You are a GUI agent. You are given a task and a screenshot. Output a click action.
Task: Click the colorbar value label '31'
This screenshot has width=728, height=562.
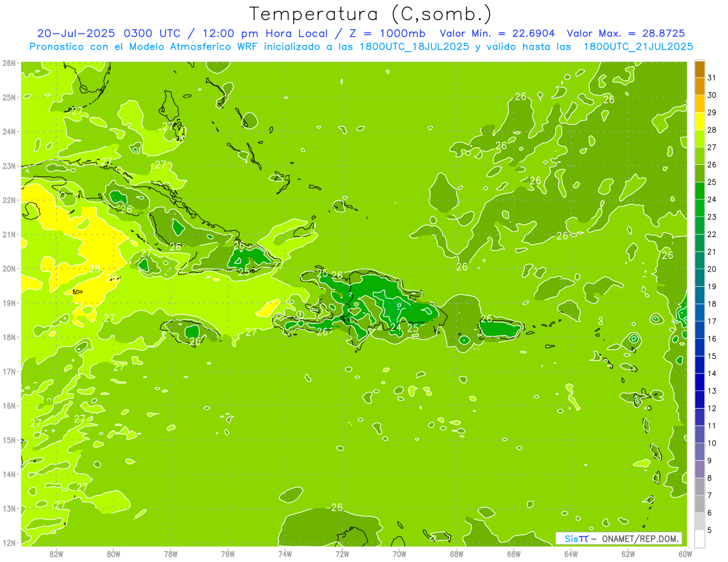tap(712, 78)
